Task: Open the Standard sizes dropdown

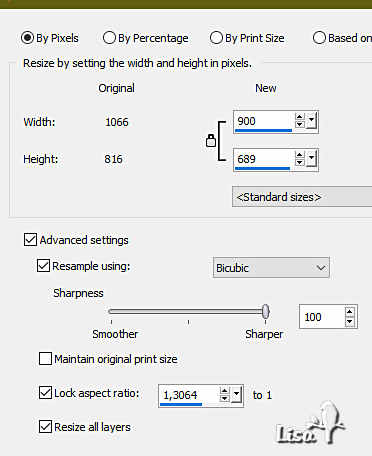Action: click(302, 197)
